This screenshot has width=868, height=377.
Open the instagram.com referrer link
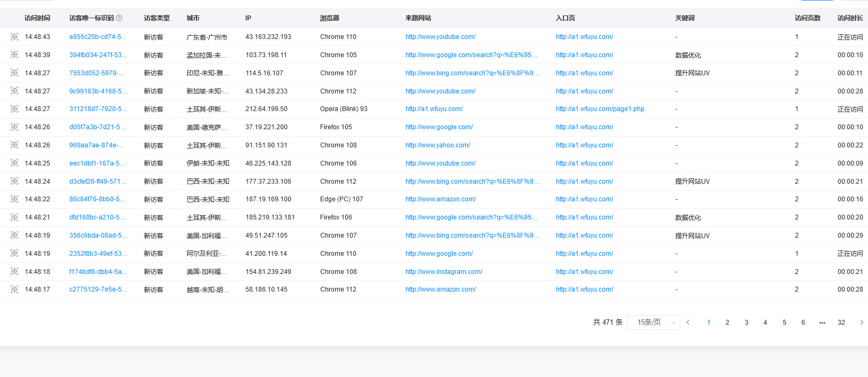coord(443,272)
